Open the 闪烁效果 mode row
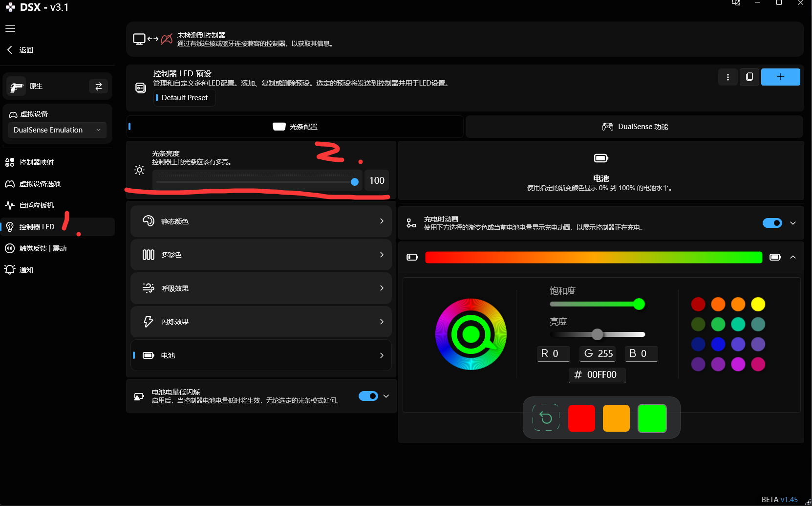 click(261, 322)
